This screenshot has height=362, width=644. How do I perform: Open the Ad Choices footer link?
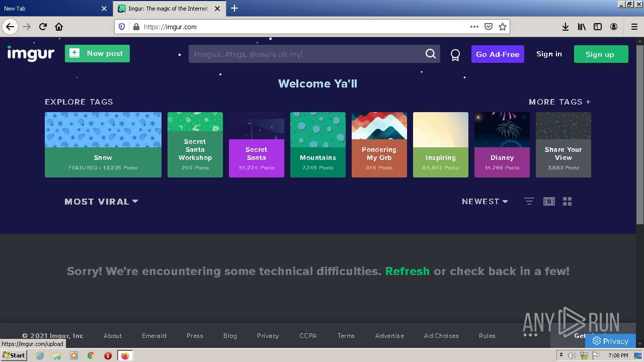coord(441,335)
